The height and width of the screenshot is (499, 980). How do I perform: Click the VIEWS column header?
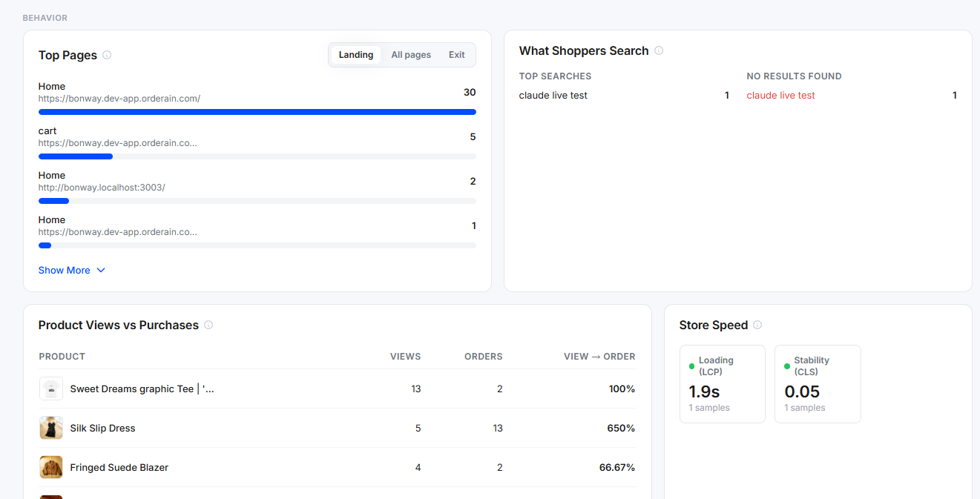[x=406, y=357]
